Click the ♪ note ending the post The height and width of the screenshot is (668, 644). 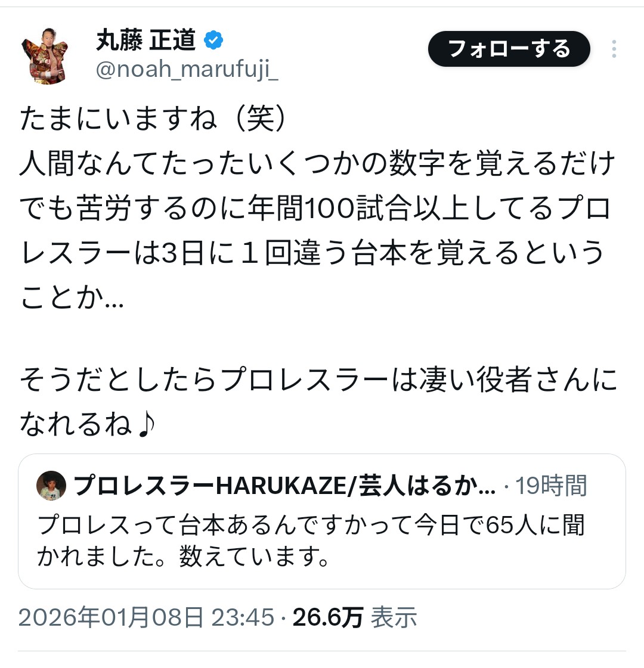click(x=145, y=425)
